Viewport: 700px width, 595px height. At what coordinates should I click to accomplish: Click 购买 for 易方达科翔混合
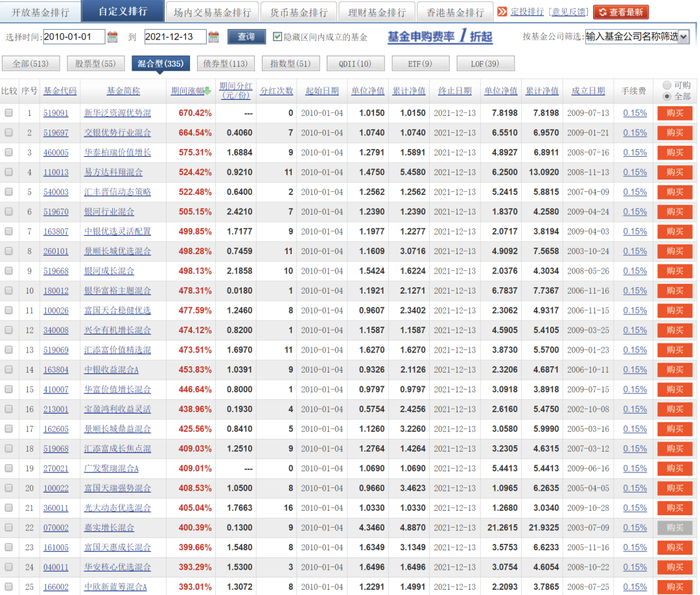pyautogui.click(x=674, y=172)
